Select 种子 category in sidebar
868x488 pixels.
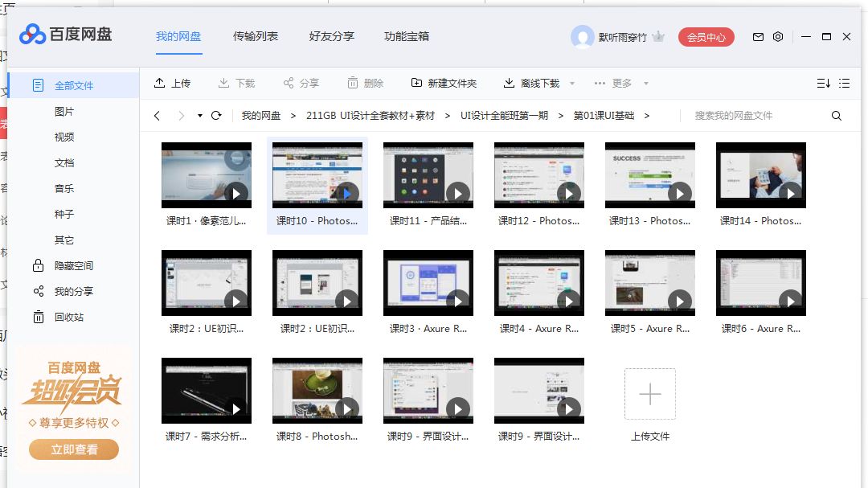coord(64,214)
